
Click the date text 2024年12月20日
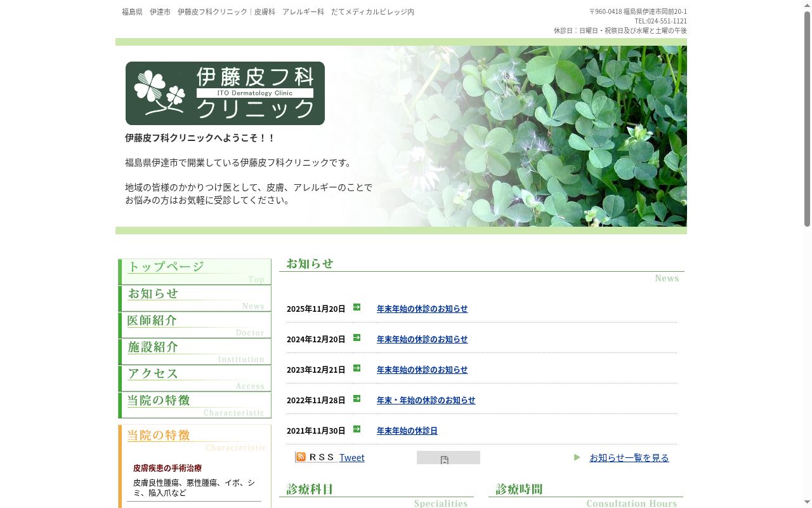[x=316, y=339]
